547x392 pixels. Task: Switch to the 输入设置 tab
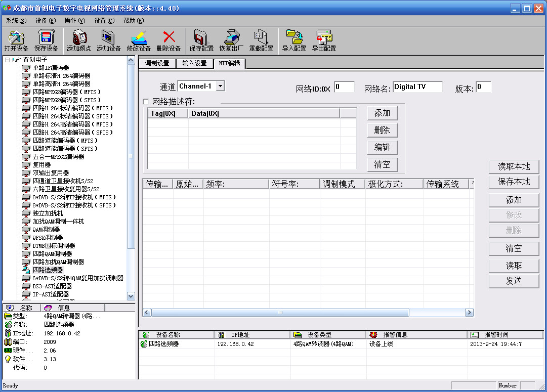click(194, 63)
